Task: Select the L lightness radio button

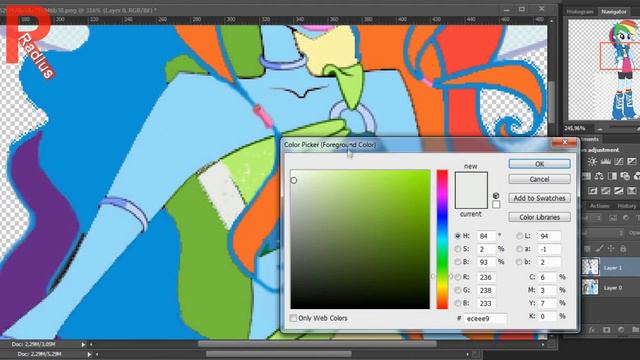Action: click(x=519, y=236)
